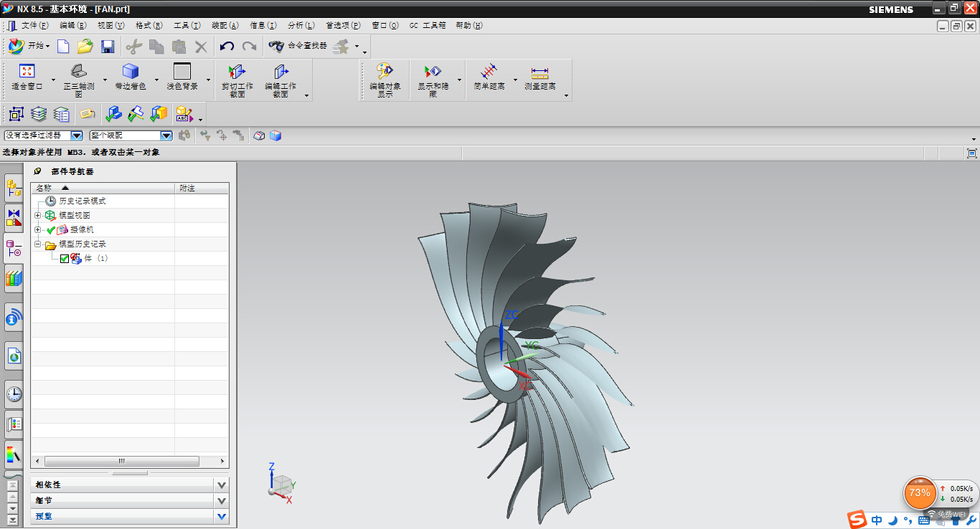This screenshot has height=529, width=980.
Task: Expand the 摄像机 tree node
Action: [x=38, y=229]
